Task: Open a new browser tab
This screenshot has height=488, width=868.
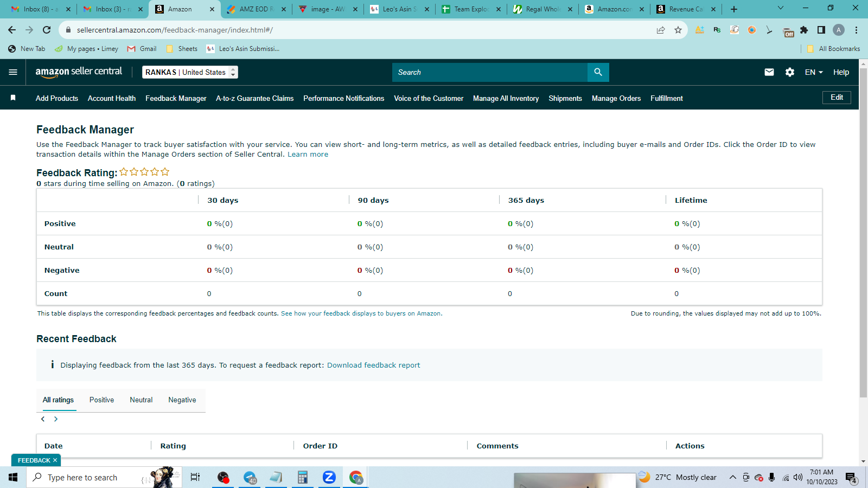Action: pyautogui.click(x=734, y=9)
